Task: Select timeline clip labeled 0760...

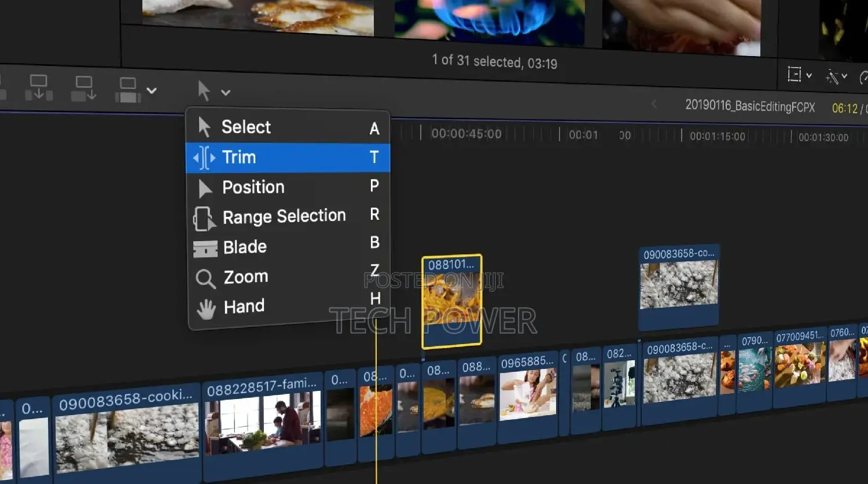Action: tap(842, 362)
